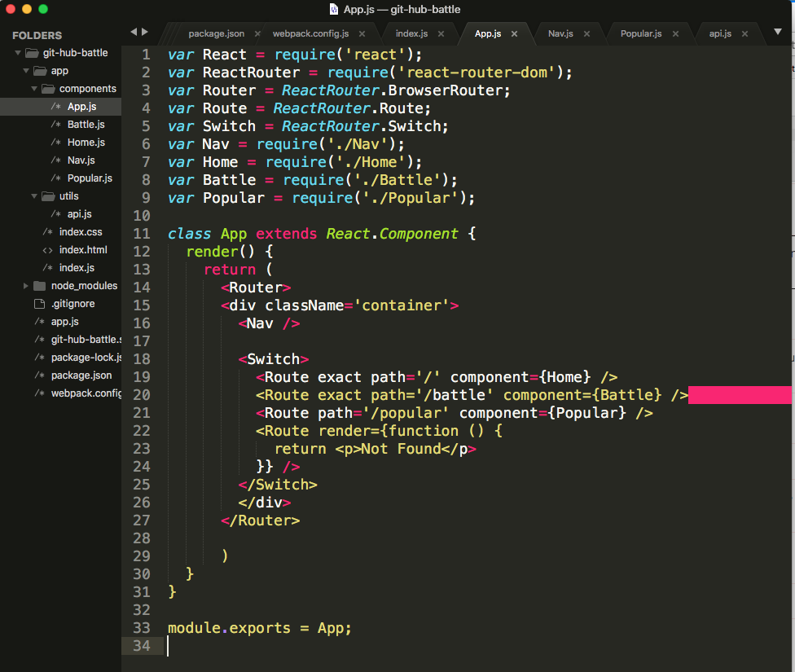Click the .gitignore file icon in sidebar
The width and height of the screenshot is (795, 672).
pyautogui.click(x=40, y=304)
